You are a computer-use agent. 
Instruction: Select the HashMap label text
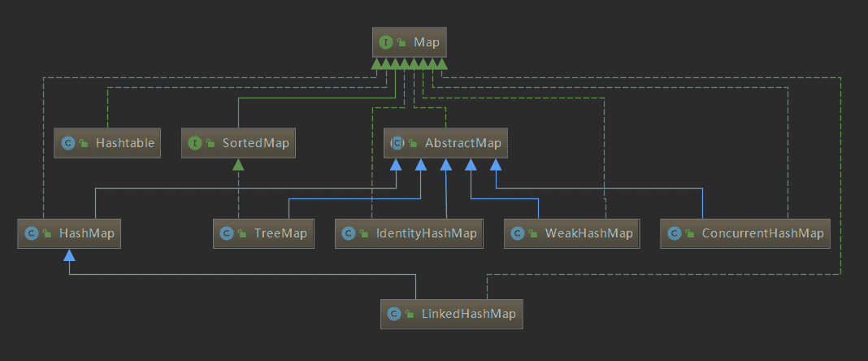coord(86,233)
